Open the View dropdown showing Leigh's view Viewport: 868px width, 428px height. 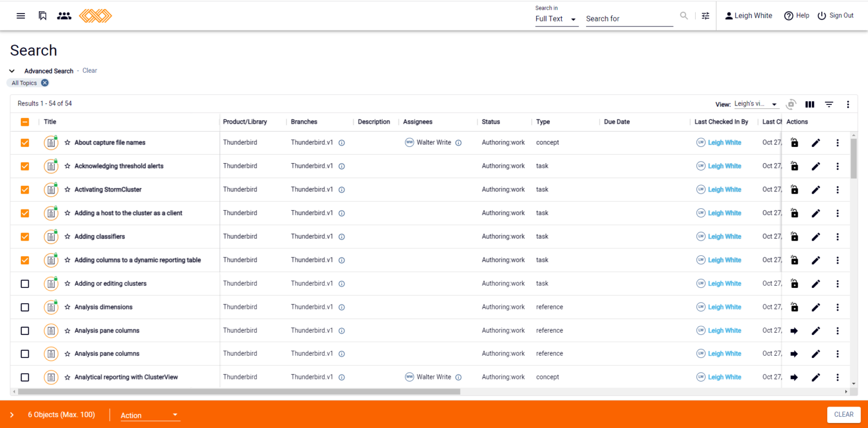756,104
